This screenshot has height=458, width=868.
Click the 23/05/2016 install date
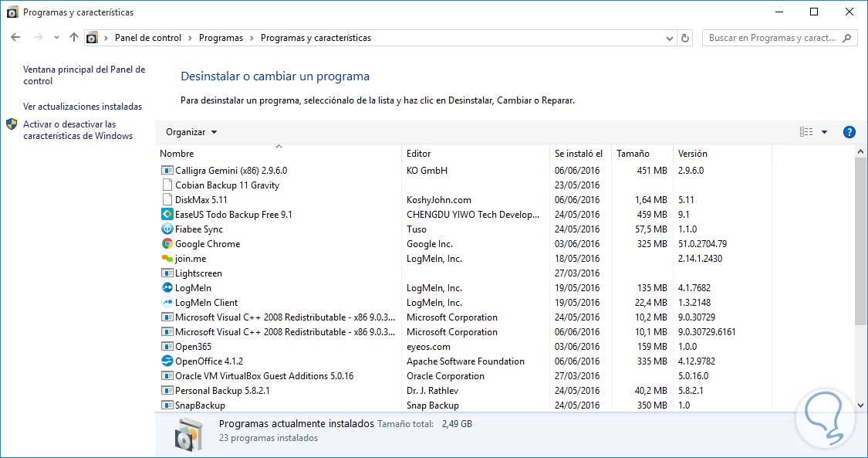pos(577,185)
